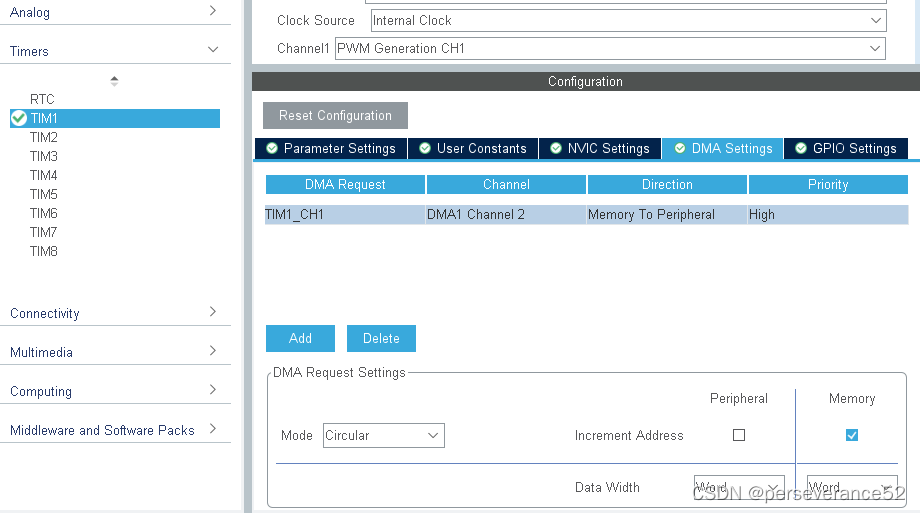
Task: Select TIM2 in the Timers list
Action: (43, 137)
